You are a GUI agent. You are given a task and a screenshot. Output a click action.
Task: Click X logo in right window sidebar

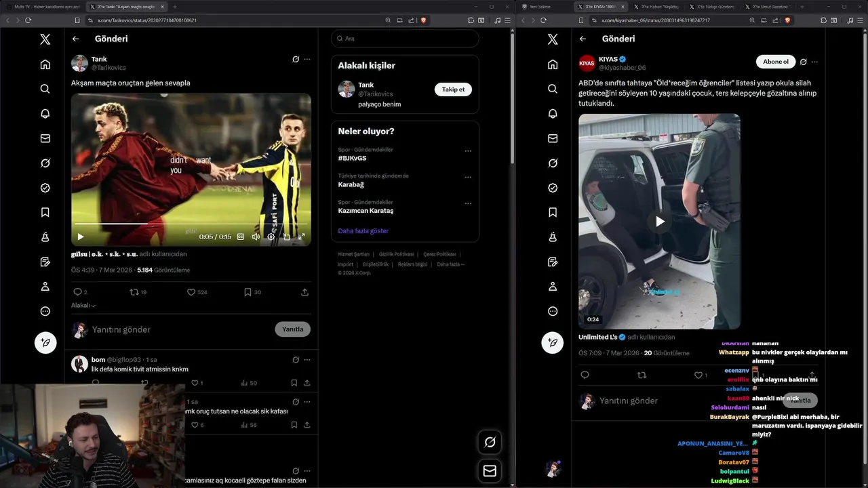553,39
